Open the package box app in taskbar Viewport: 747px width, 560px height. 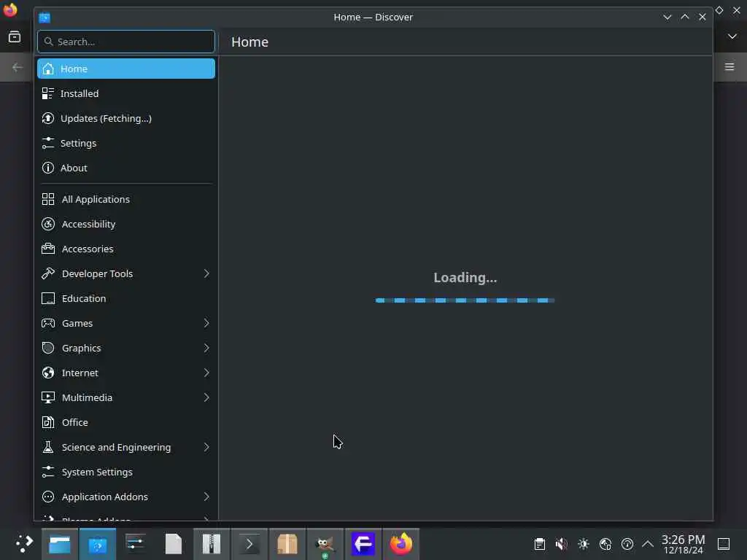287,544
